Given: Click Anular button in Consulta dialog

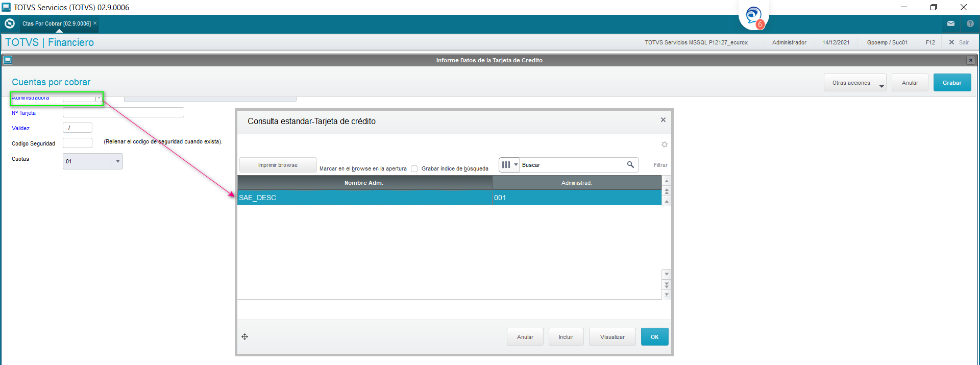Looking at the screenshot, I should coord(525,337).
